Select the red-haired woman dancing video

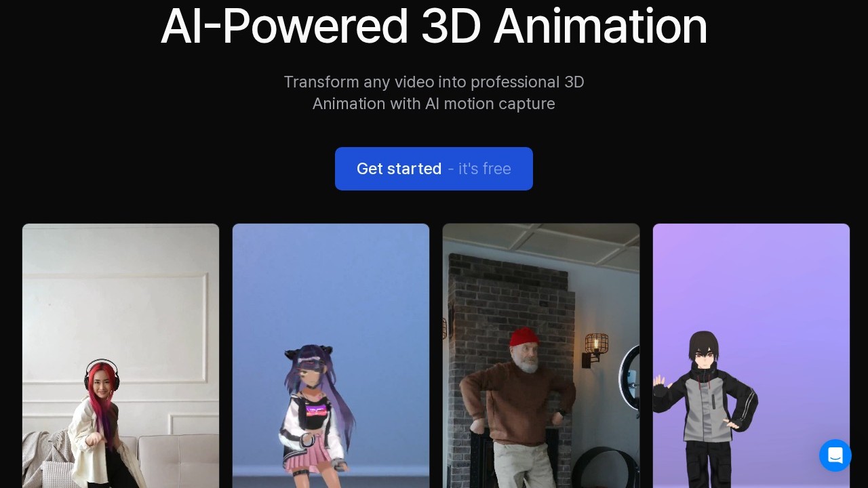[121, 355]
